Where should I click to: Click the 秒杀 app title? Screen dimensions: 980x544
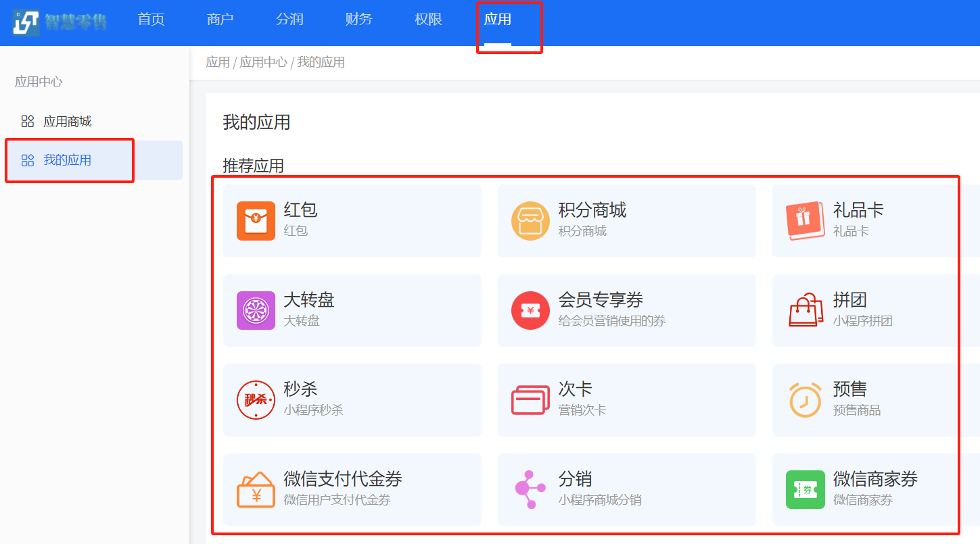tap(300, 389)
